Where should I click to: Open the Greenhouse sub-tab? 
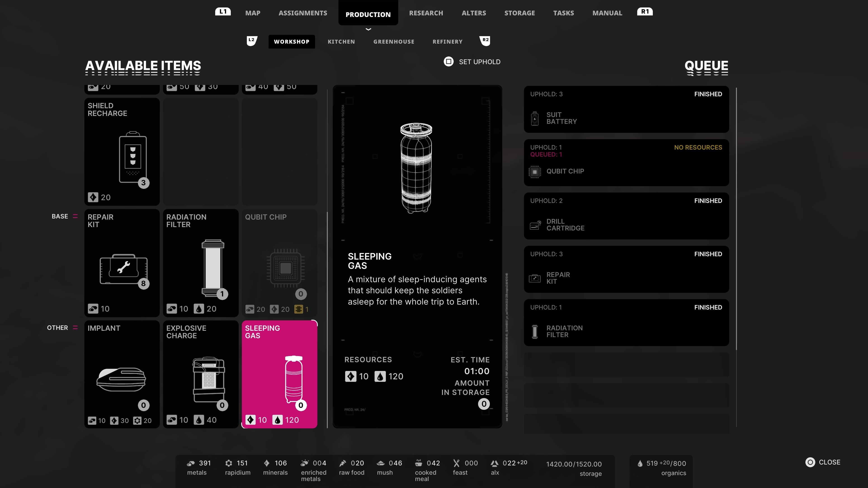pyautogui.click(x=394, y=42)
